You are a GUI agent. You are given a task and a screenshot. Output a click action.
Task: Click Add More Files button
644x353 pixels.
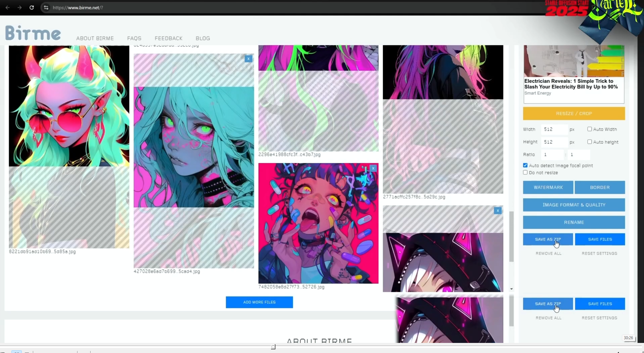[x=259, y=302]
